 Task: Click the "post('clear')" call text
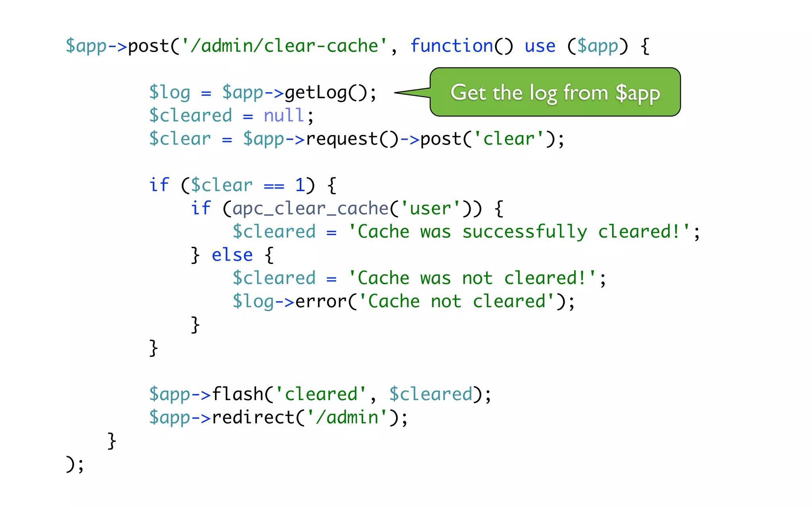487,139
